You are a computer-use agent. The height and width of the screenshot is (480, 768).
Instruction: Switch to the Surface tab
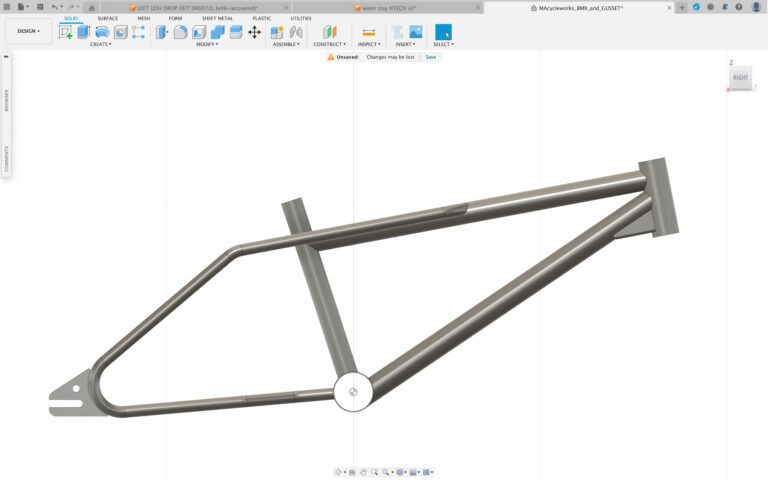[107, 18]
